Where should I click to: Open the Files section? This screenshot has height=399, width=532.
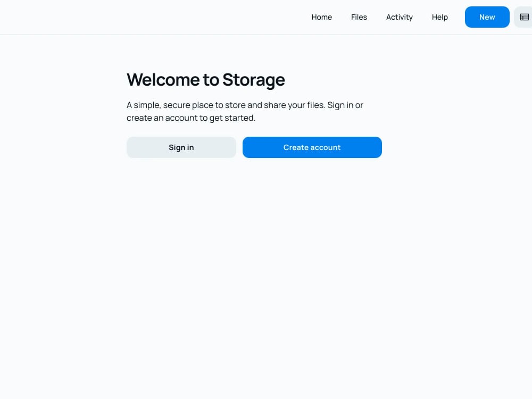tap(359, 17)
